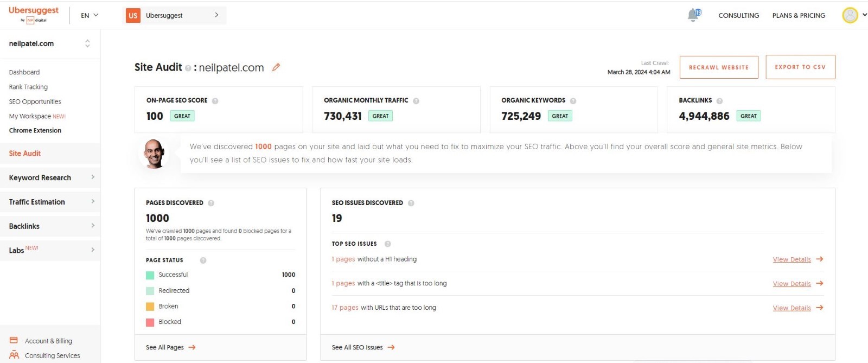Click arrow icon for H1 heading issue
Screen dimensions: 868x363
pos(820,259)
